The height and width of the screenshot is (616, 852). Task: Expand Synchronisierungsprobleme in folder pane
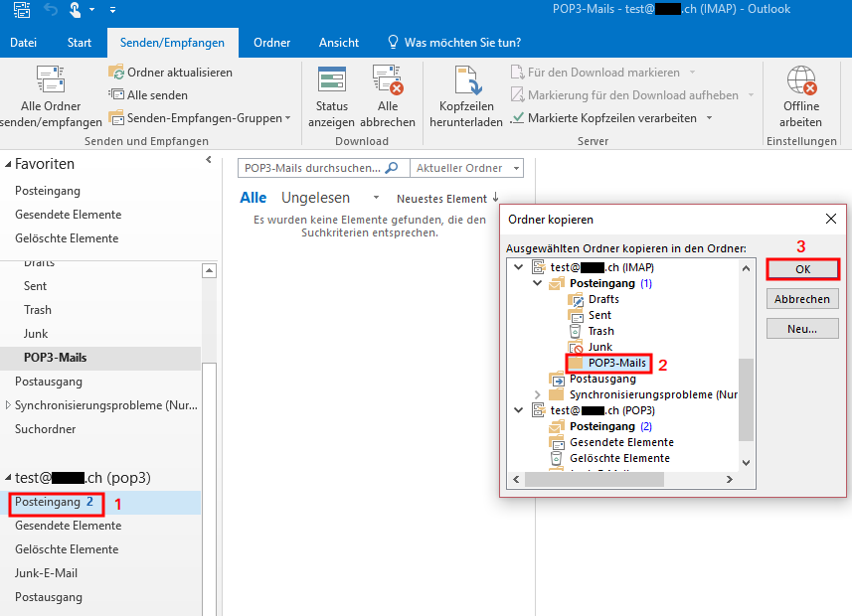pos(8,405)
